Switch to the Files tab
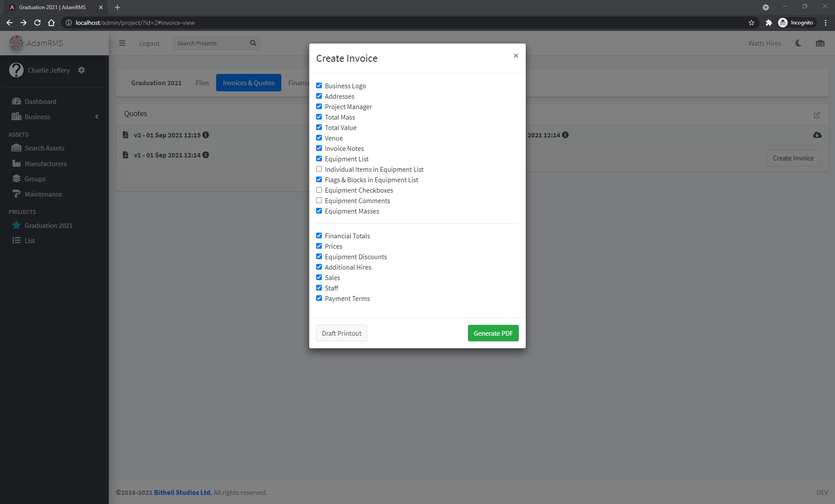The width and height of the screenshot is (835, 504). (202, 83)
